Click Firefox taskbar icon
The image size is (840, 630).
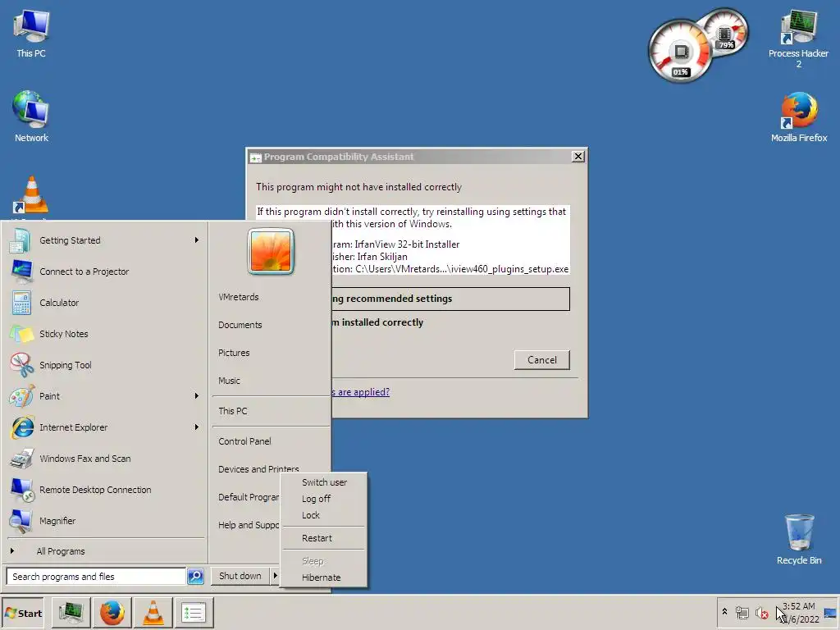click(x=112, y=613)
